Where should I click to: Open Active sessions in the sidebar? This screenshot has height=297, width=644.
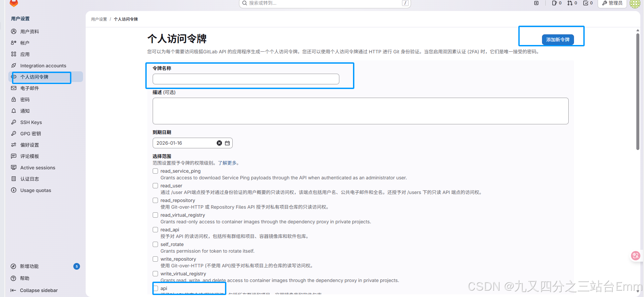(46, 168)
